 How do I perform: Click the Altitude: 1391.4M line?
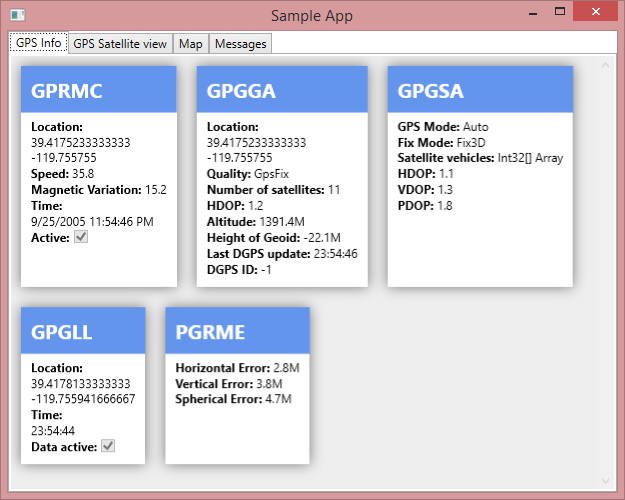(256, 222)
